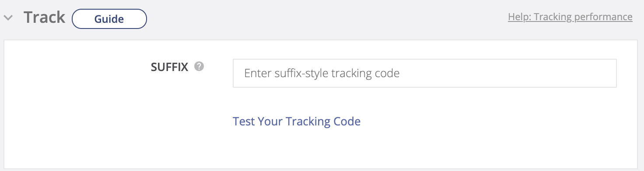Click the underlined Help link at top right
This screenshot has height=171, width=644.
(570, 17)
